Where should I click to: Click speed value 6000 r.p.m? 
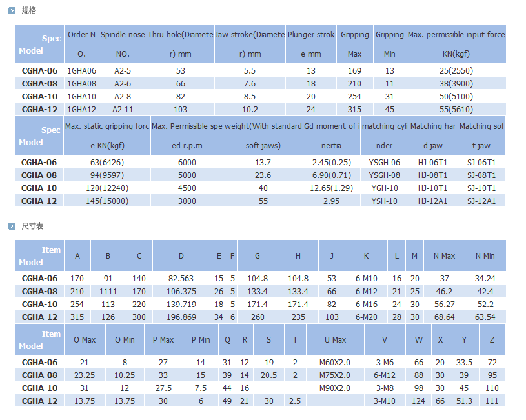[187, 163]
